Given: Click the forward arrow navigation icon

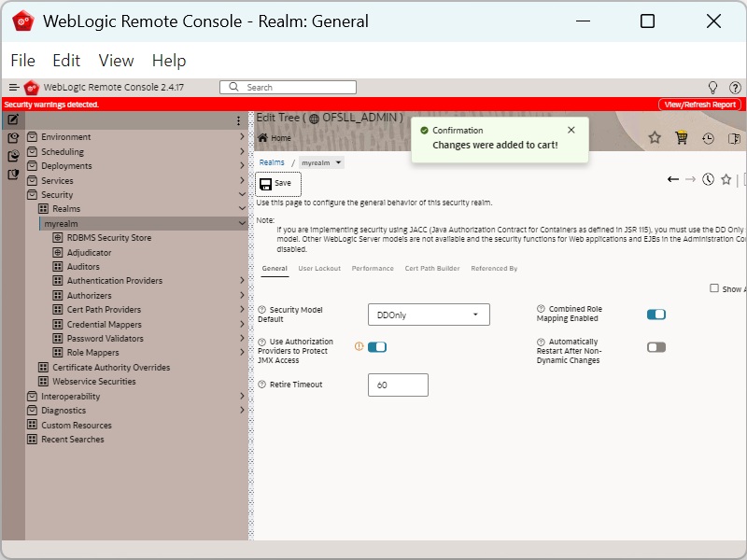Looking at the screenshot, I should point(690,179).
